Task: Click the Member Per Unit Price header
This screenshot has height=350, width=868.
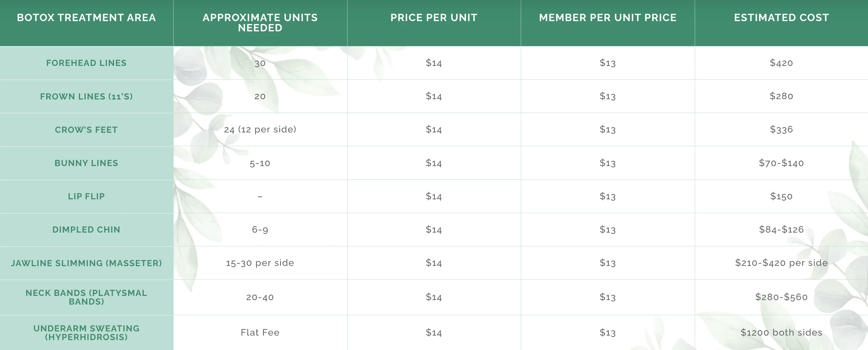Action: (608, 18)
